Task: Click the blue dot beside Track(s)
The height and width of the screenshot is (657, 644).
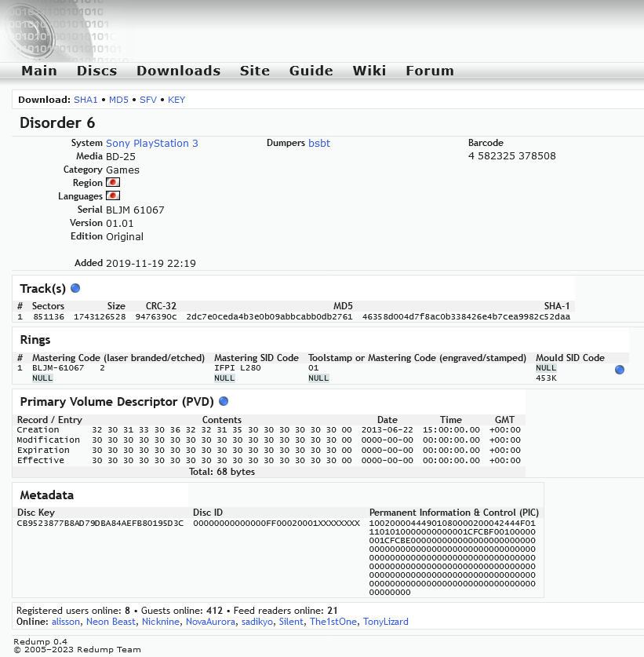Action: pyautogui.click(x=75, y=288)
